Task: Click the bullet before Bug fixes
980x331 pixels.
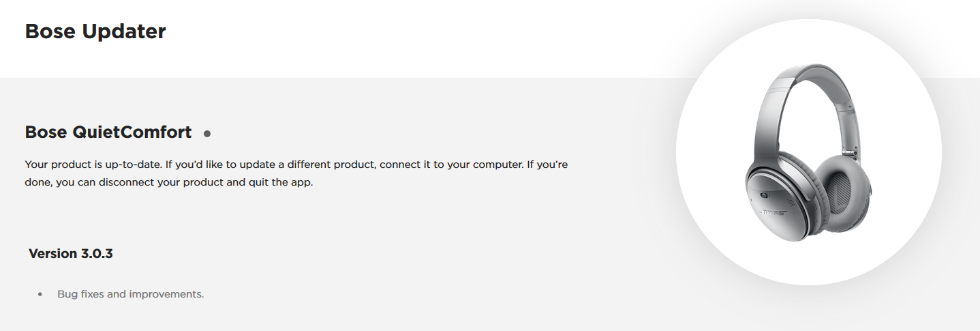Action: [x=40, y=294]
